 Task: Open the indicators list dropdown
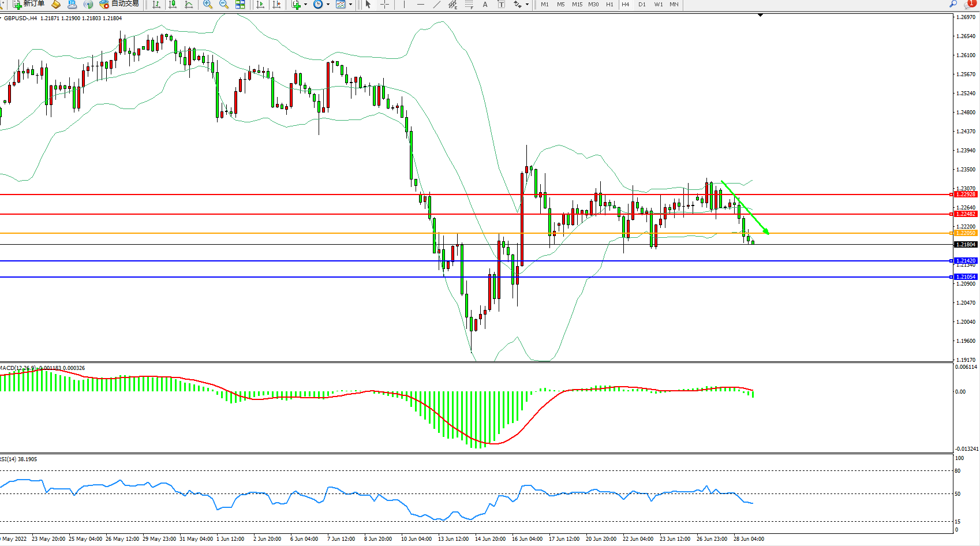pyautogui.click(x=305, y=5)
